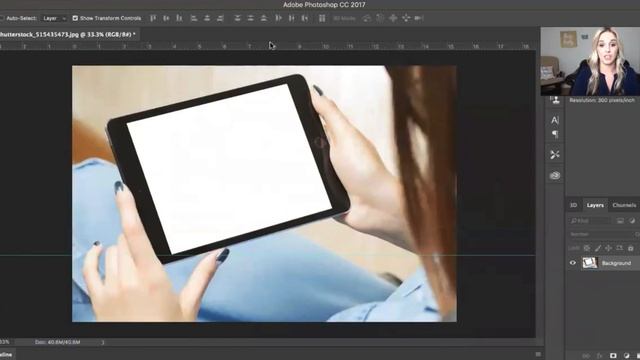
Task: Select the 3D Pan mode icon
Action: pos(393,18)
